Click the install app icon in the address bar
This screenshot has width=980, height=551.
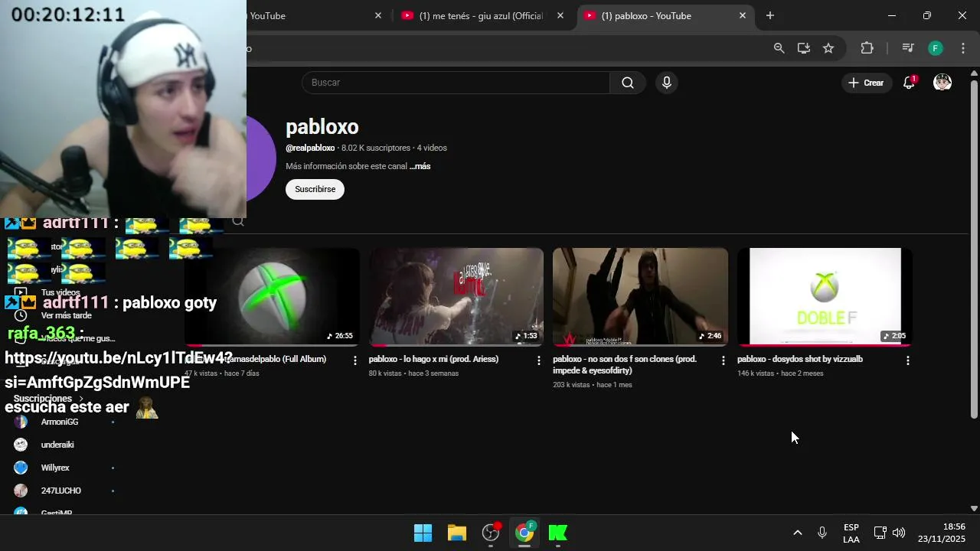coord(803,48)
